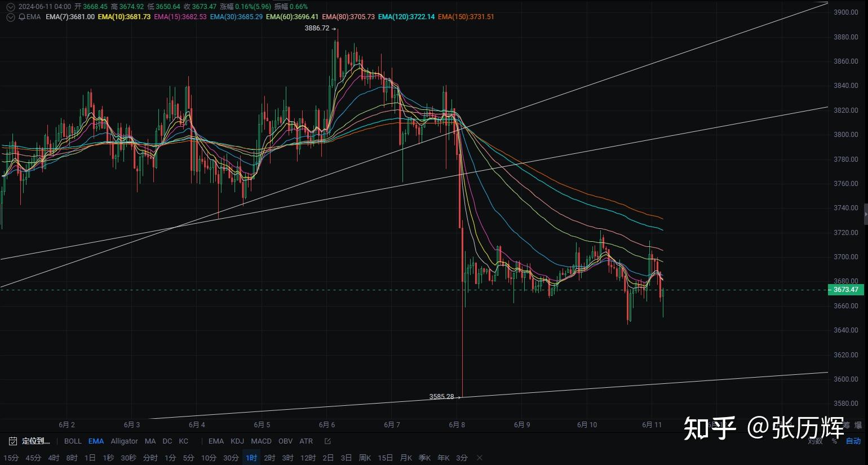Screen dimensions: 868x465
Task: Click the 涨幅 0.16%(5.96) change value
Action: [245, 7]
